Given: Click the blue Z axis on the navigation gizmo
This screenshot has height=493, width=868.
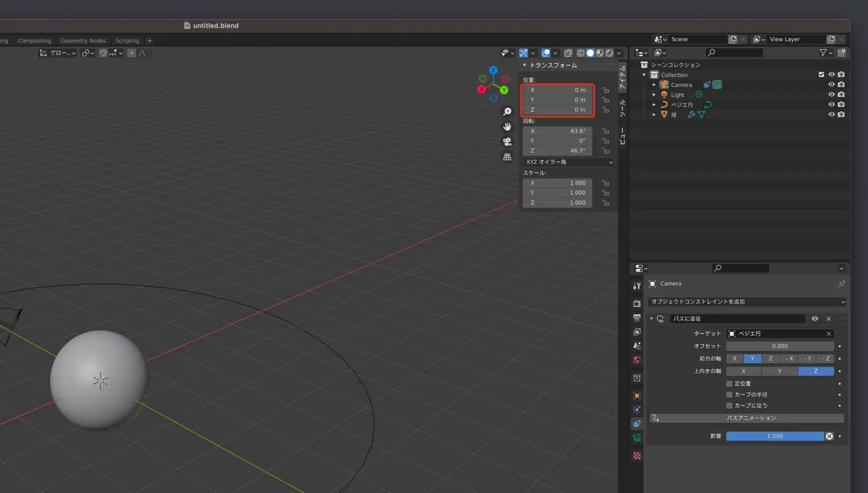Looking at the screenshot, I should tap(493, 70).
